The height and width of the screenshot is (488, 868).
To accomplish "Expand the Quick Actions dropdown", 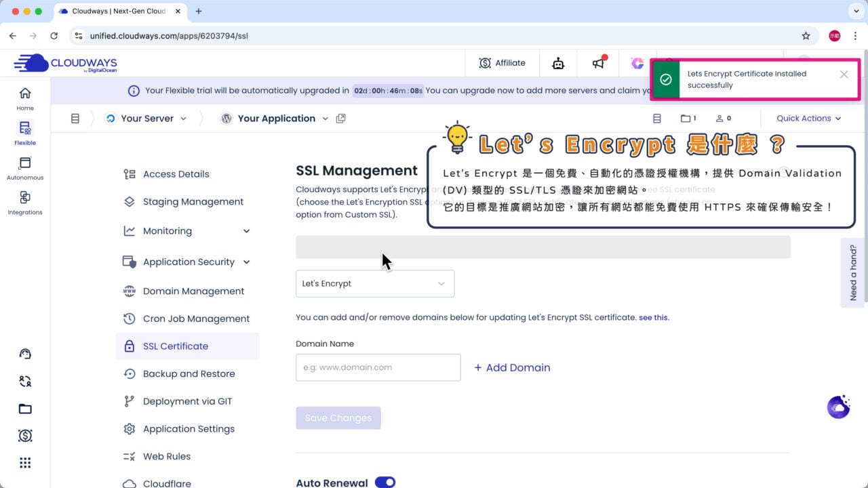I will 808,118.
